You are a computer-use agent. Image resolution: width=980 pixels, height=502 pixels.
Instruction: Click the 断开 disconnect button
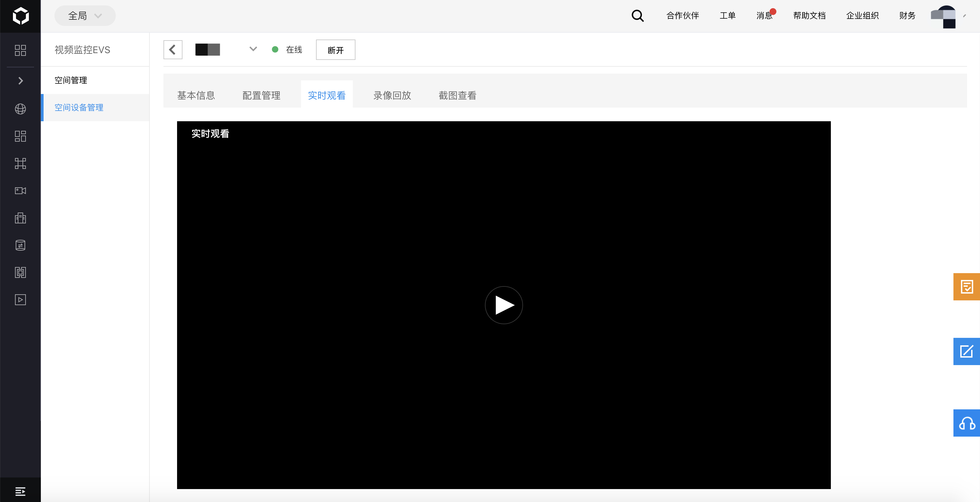335,50
